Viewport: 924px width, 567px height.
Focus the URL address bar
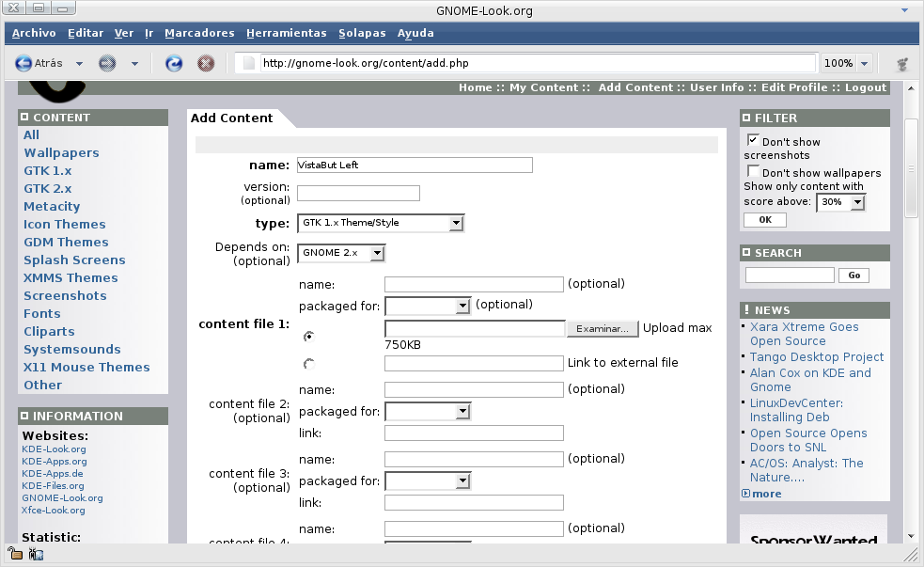click(538, 63)
